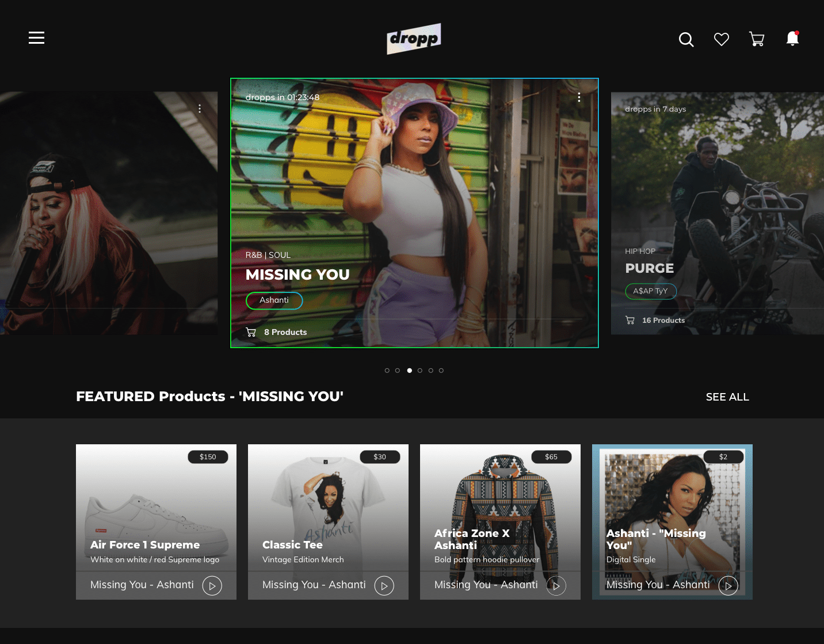Click the $30 price badge
This screenshot has width=824, height=644.
pos(380,457)
